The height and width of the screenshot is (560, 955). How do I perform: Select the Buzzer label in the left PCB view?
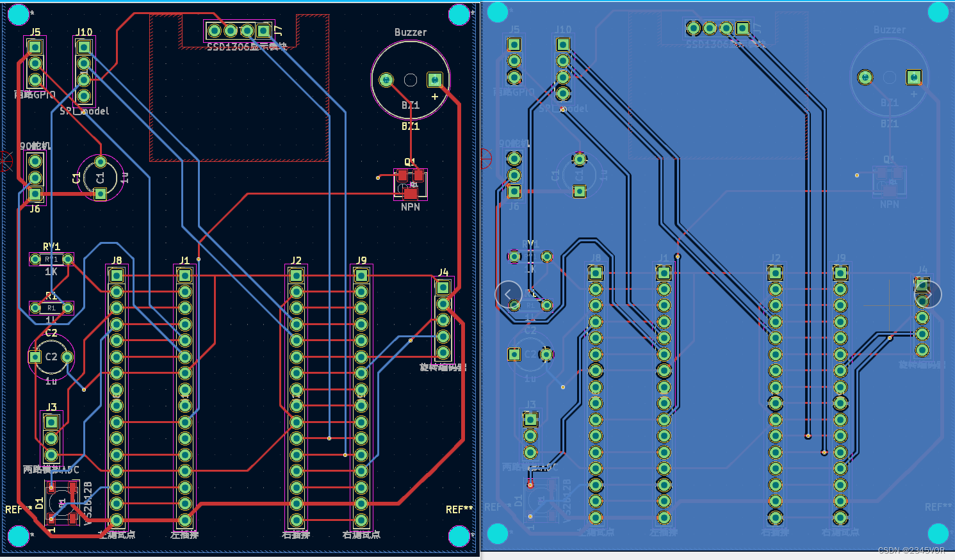pyautogui.click(x=411, y=32)
